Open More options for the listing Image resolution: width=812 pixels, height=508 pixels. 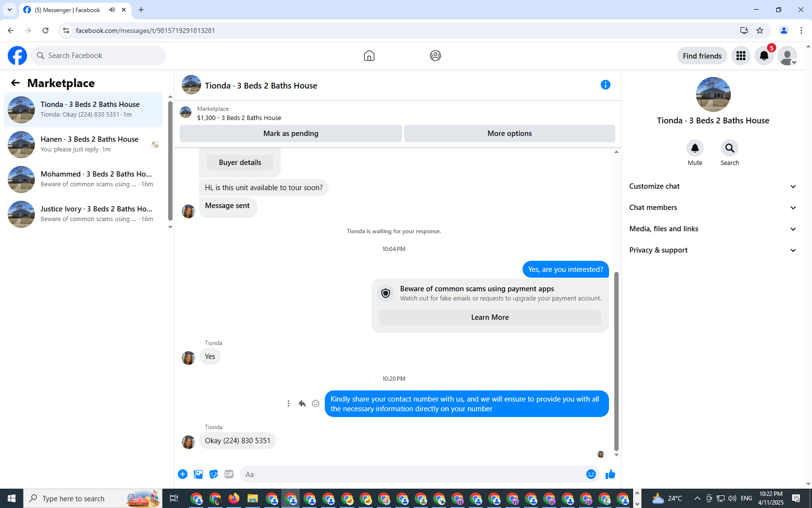(509, 134)
